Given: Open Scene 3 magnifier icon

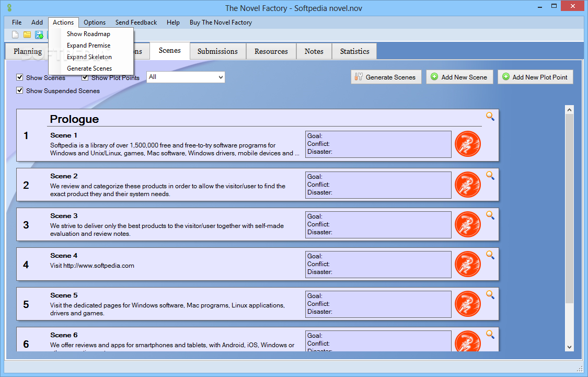Looking at the screenshot, I should point(490,215).
